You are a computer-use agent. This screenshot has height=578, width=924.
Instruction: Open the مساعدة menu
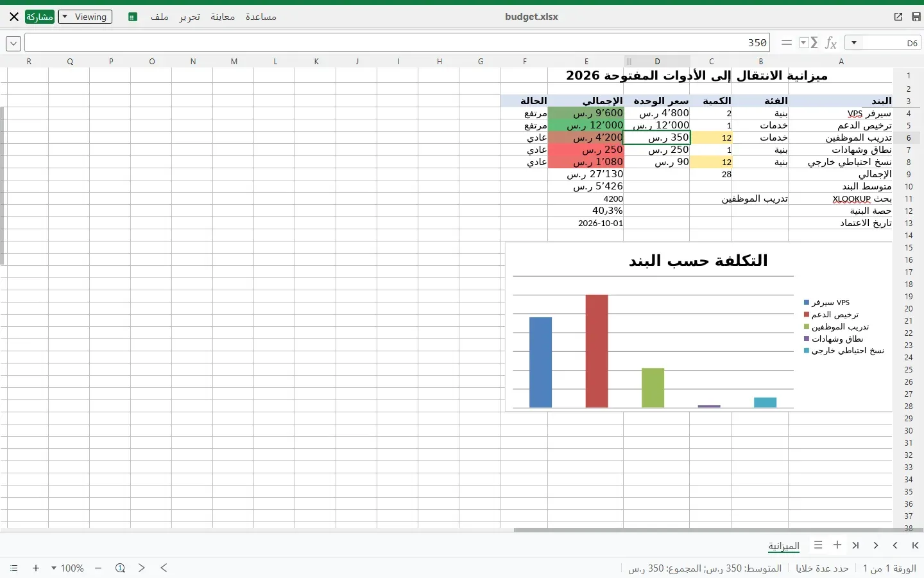(261, 17)
